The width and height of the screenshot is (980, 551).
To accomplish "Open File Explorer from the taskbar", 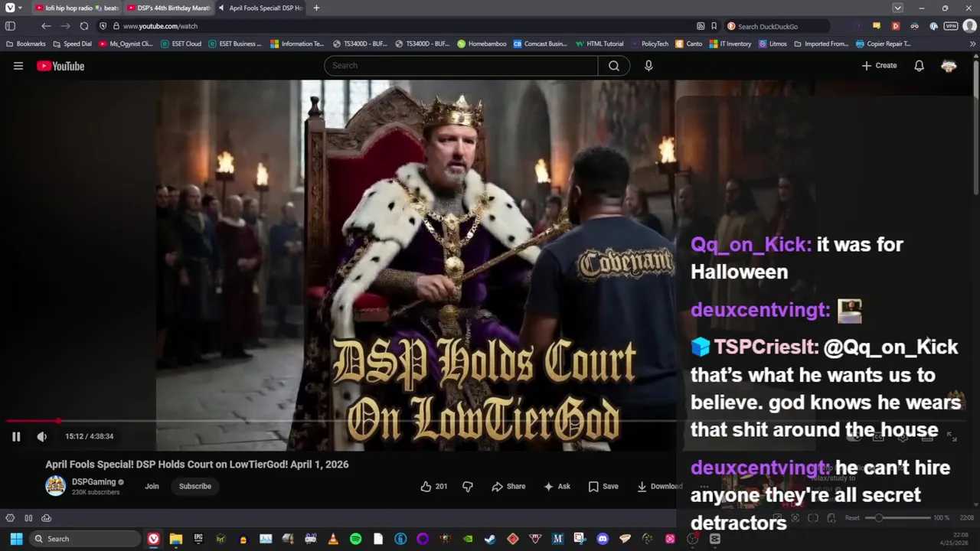I will (x=176, y=539).
